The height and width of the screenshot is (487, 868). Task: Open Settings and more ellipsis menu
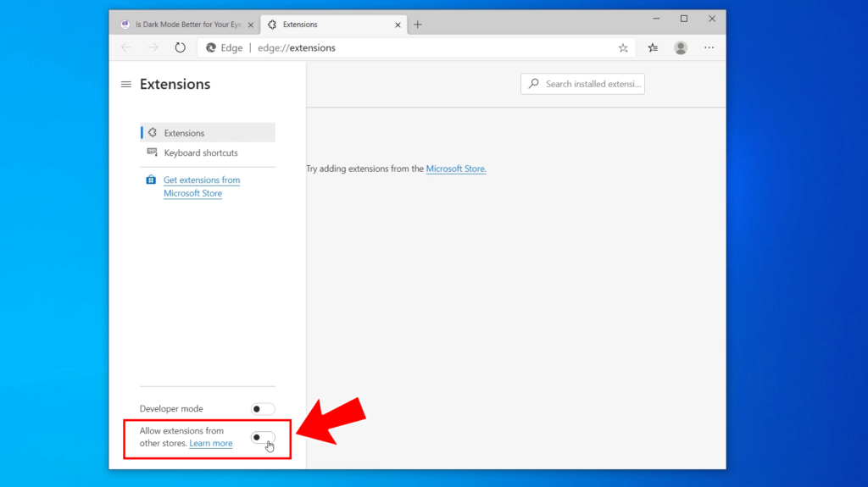click(709, 47)
